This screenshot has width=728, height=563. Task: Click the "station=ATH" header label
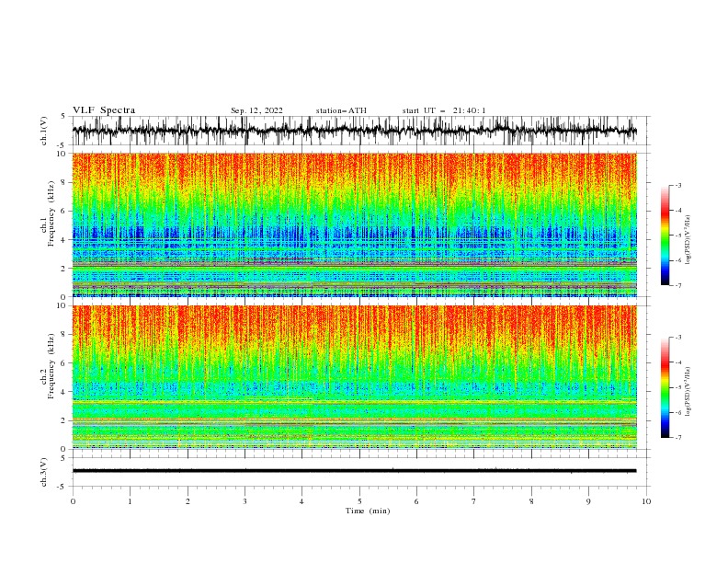[x=341, y=110]
